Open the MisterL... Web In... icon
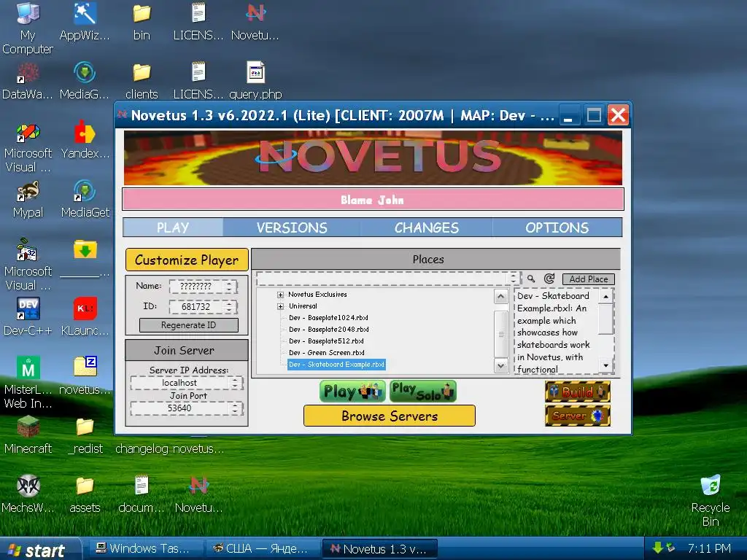Image resolution: width=747 pixels, height=560 pixels. pos(28,382)
